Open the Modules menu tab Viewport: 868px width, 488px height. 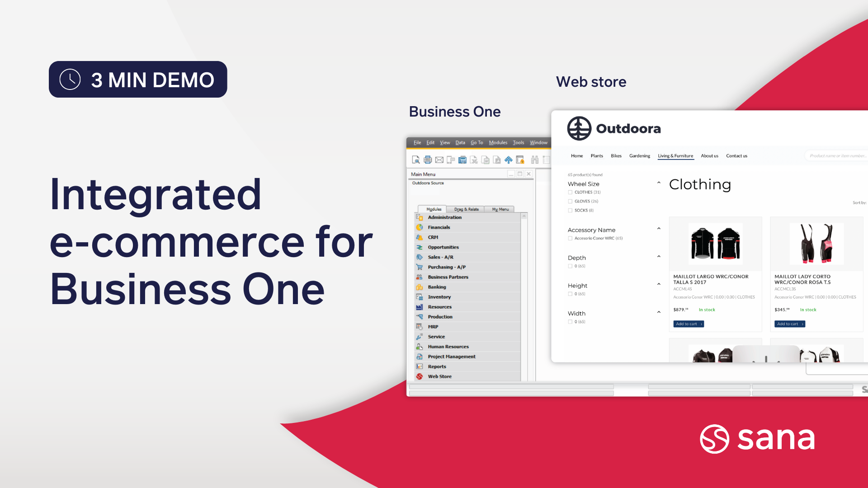click(434, 209)
